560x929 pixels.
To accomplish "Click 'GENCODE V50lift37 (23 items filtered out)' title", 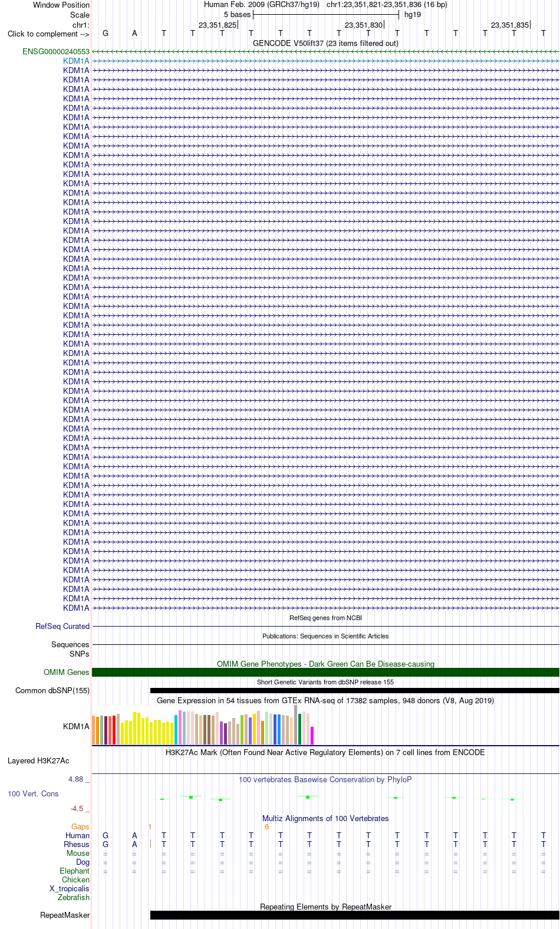I will click(325, 44).
